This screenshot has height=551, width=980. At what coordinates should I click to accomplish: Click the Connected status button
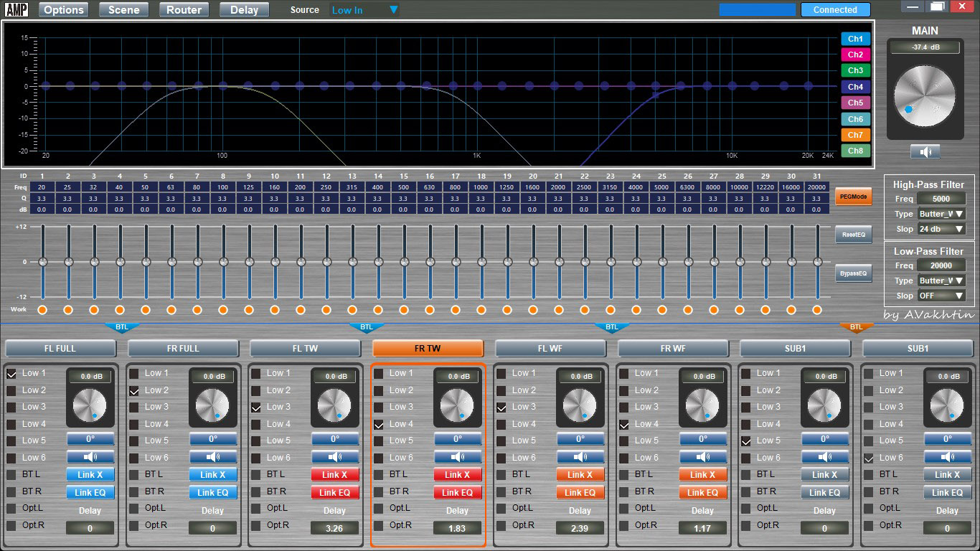click(x=835, y=10)
